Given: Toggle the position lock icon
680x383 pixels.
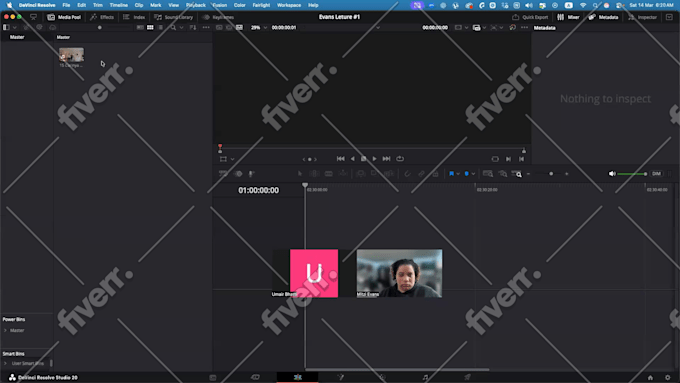Looking at the screenshot, I should (x=435, y=173).
